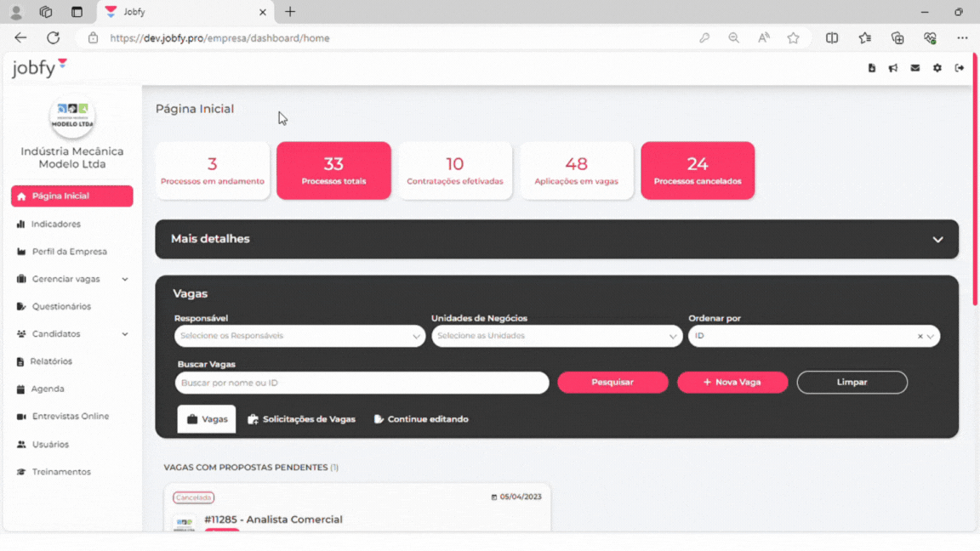Click the logout arrow icon
Viewport: 980px width, 551px height.
960,68
